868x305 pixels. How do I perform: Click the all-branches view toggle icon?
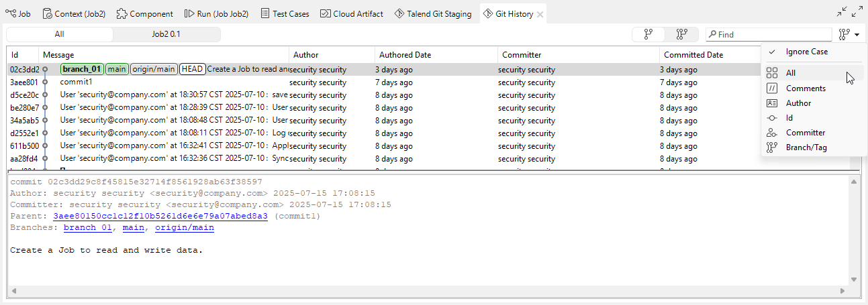681,34
